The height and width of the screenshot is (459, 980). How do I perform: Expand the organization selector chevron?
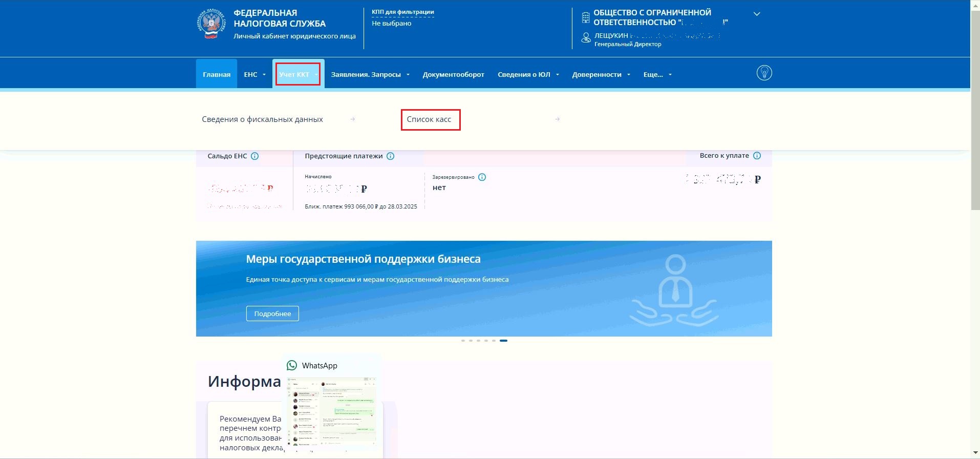[757, 14]
